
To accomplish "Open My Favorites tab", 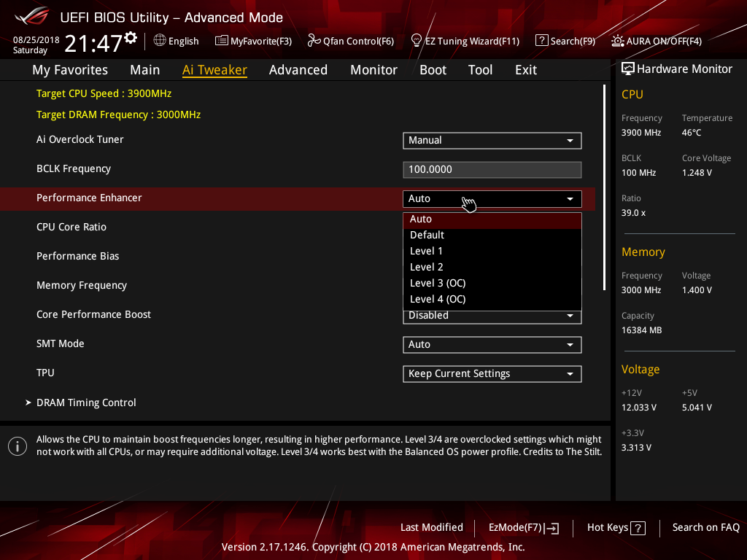I will (70, 70).
